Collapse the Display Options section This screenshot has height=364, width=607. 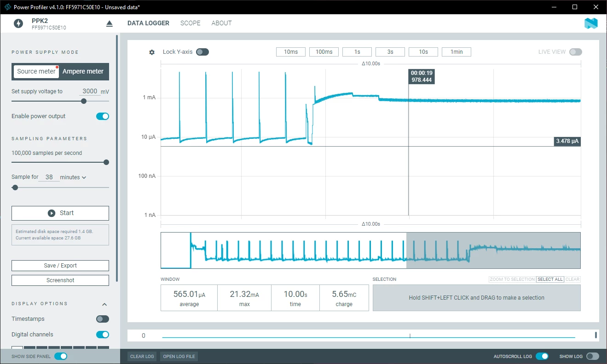[104, 304]
